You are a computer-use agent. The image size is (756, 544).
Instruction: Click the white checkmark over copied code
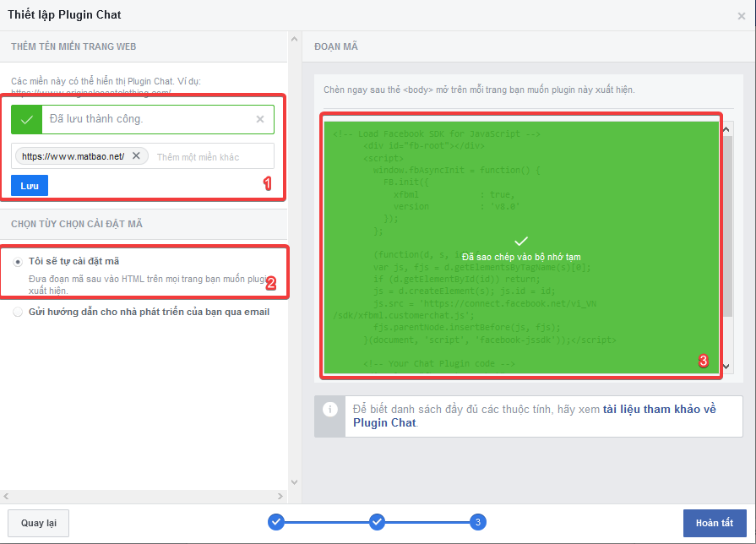click(x=521, y=241)
